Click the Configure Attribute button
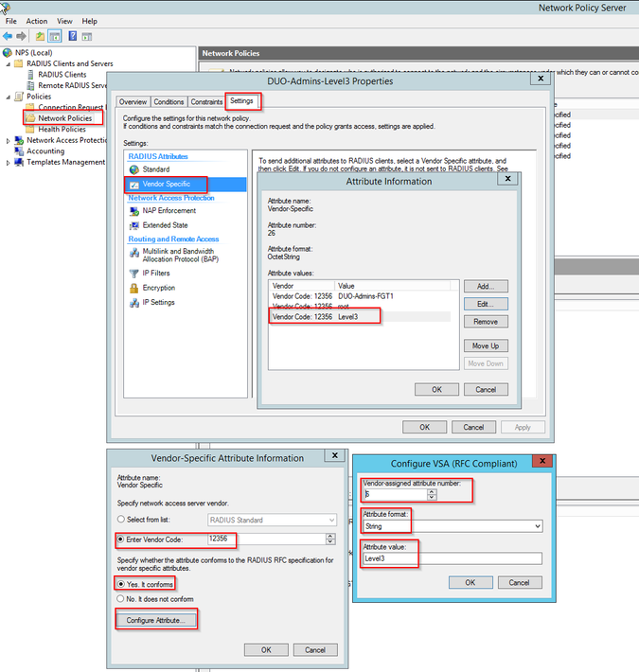Image resolution: width=639 pixels, height=672 pixels. [x=156, y=620]
